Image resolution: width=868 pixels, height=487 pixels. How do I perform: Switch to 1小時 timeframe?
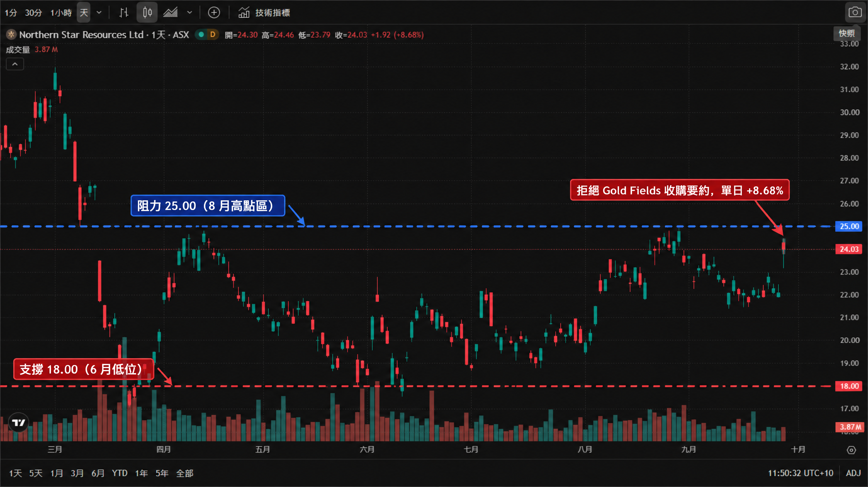[x=61, y=13]
